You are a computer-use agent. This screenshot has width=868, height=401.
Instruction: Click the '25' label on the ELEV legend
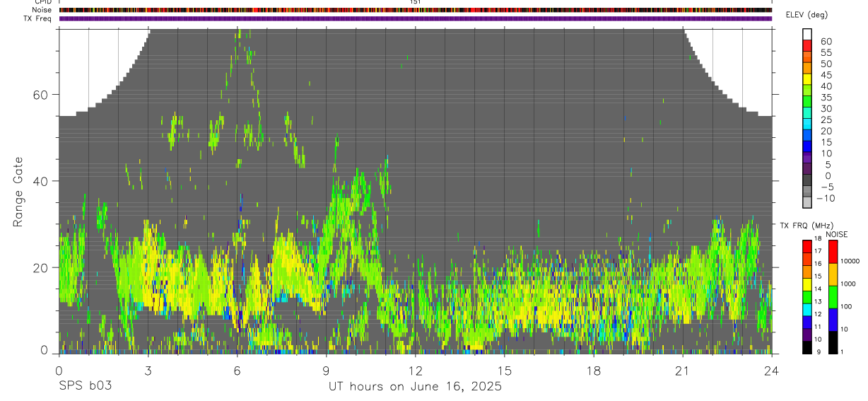click(826, 120)
